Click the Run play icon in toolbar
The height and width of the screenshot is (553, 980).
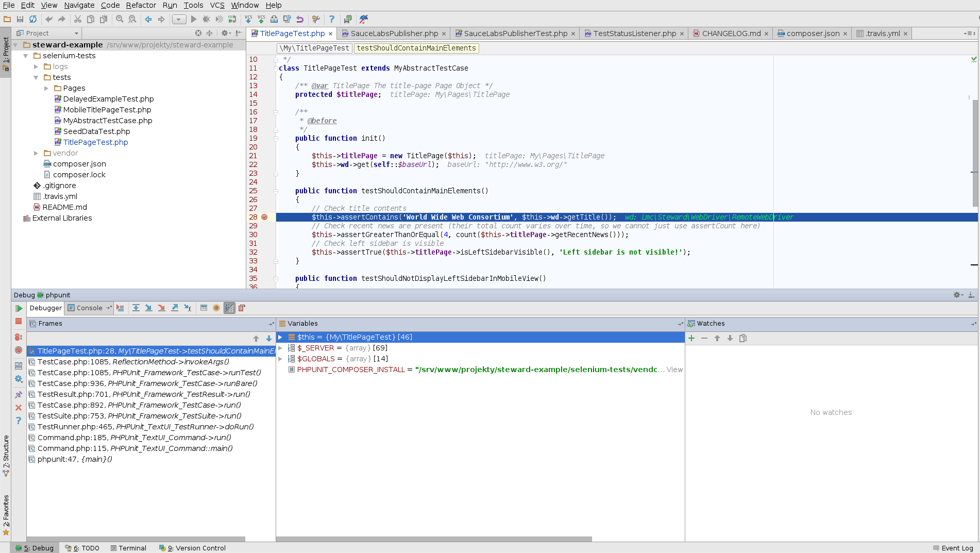click(194, 19)
